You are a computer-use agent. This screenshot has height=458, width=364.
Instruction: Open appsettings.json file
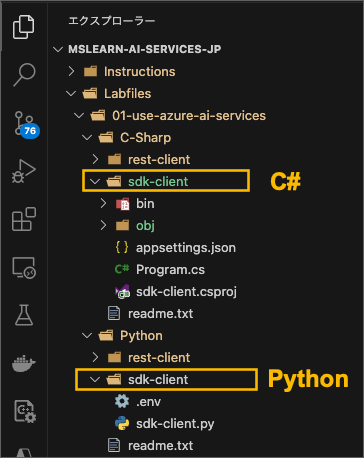pos(185,248)
